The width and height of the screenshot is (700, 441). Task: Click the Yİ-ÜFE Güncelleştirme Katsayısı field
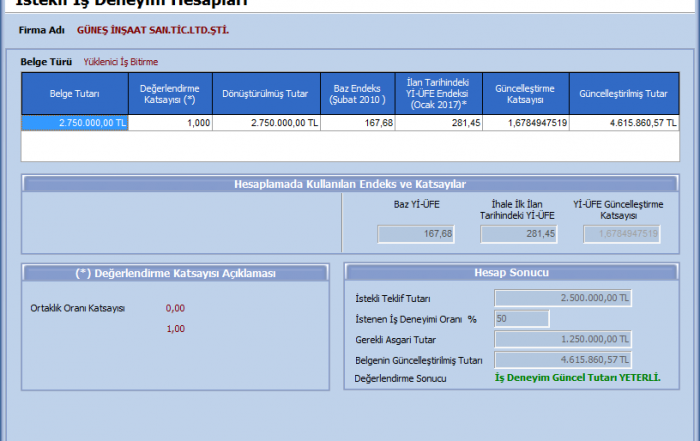[x=621, y=234]
